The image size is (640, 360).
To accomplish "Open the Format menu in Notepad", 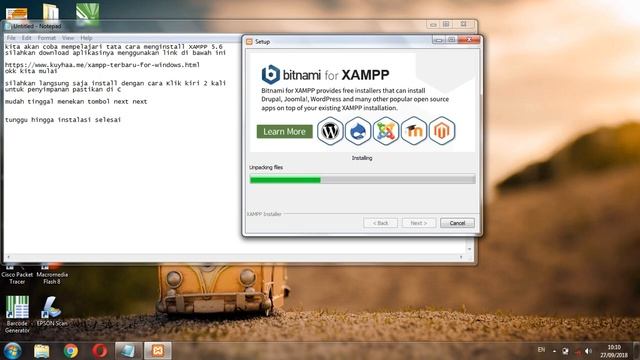I will [47, 38].
